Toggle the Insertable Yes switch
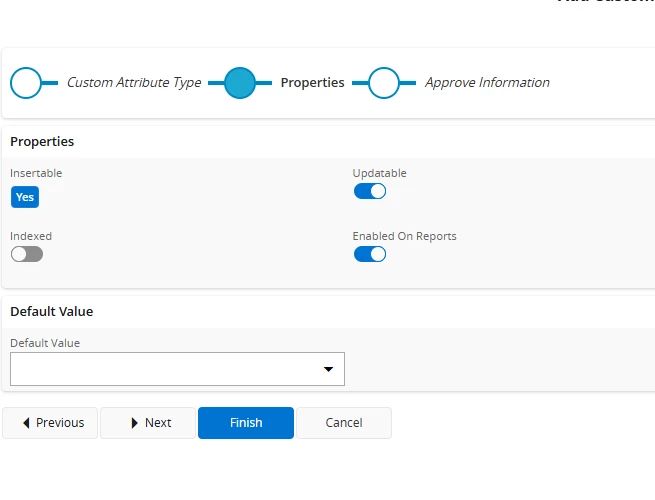655x500 pixels. point(25,197)
